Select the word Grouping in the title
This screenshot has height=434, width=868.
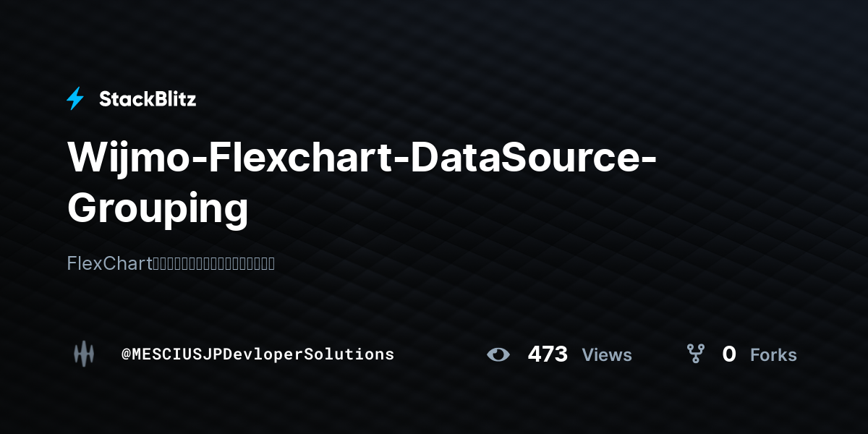click(x=158, y=208)
